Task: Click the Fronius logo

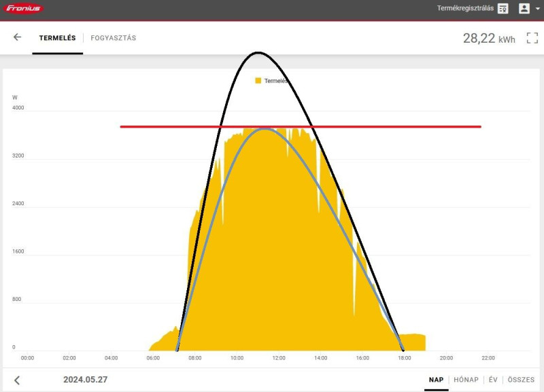Action: coord(23,8)
